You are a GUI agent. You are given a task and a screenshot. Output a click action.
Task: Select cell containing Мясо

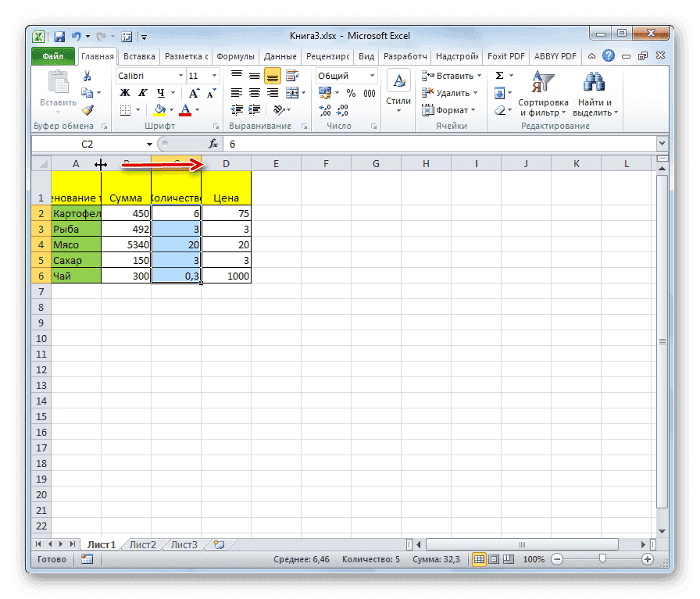point(76,244)
